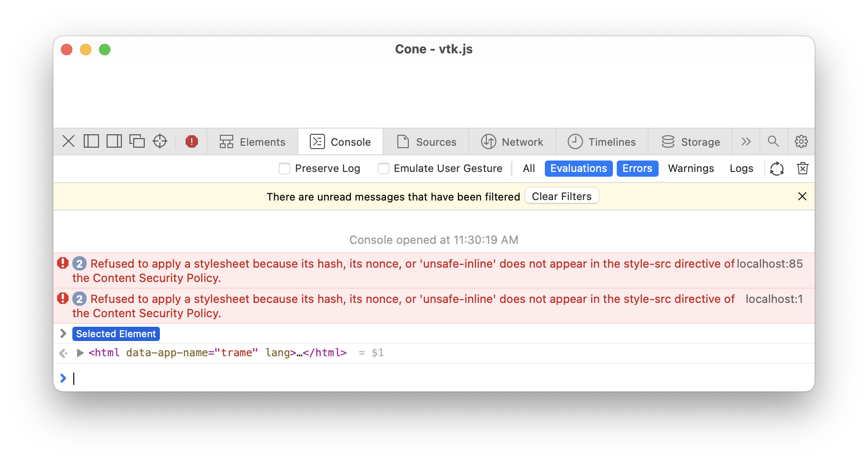This screenshot has height=462, width=868.
Task: Click the red error indicator in toolbar
Action: [192, 141]
